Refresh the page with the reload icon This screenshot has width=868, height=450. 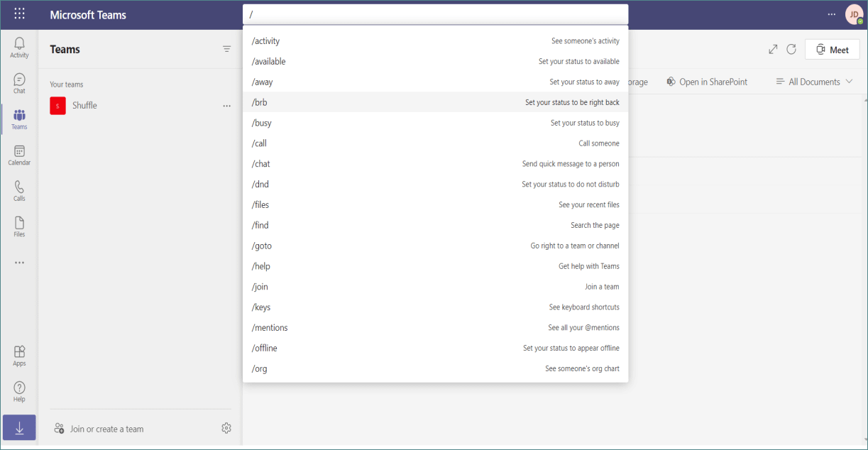pos(791,49)
